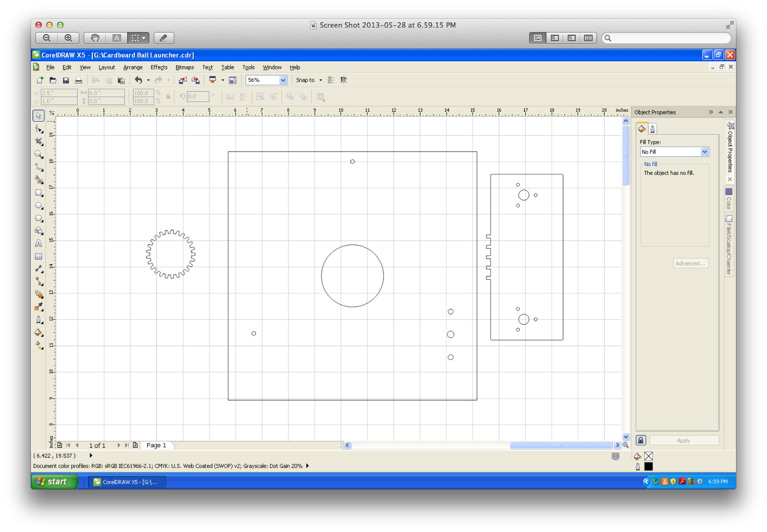Expand status bar coordinates arrow
The height and width of the screenshot is (532, 767).
[91, 455]
